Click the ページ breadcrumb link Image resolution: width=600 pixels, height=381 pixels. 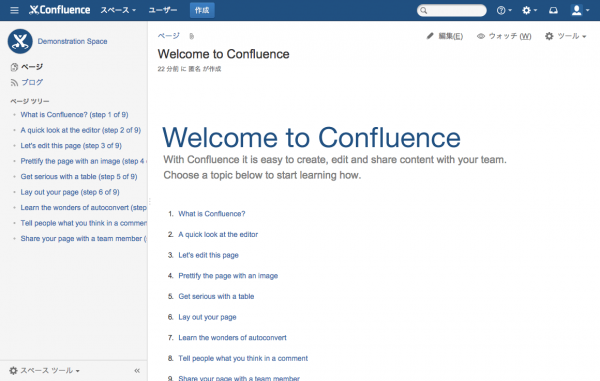(x=168, y=36)
